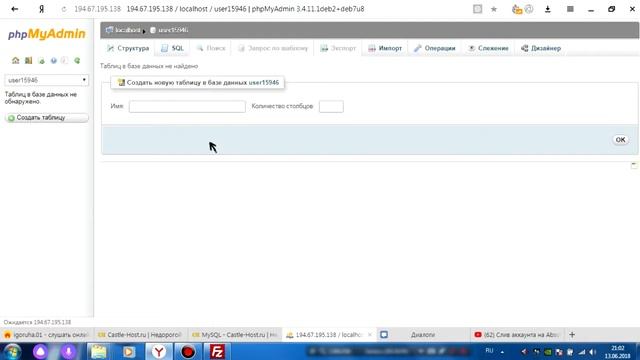Open the Импорт tab
640x360 pixels.
[x=385, y=48]
